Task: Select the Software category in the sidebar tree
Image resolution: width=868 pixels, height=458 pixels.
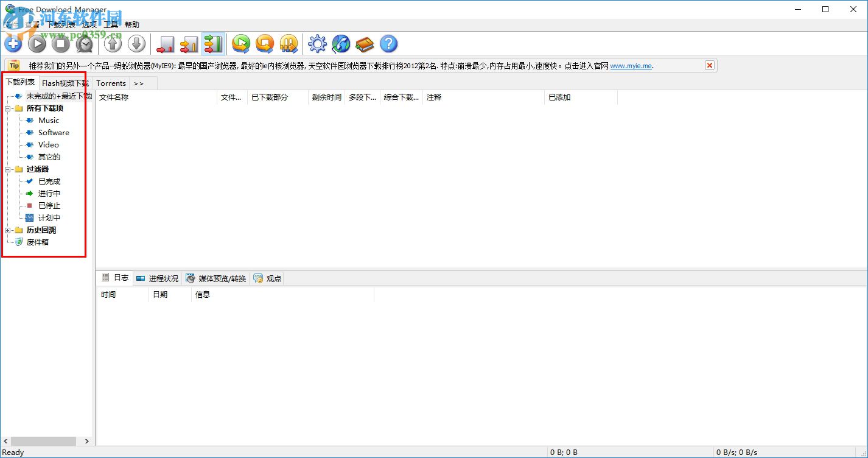Action: point(54,132)
